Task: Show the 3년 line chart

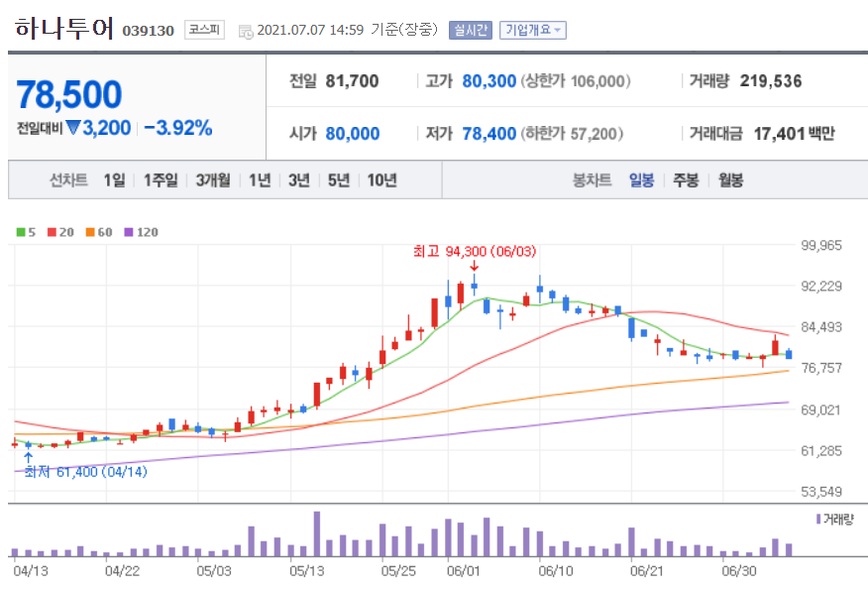Action: click(x=299, y=180)
